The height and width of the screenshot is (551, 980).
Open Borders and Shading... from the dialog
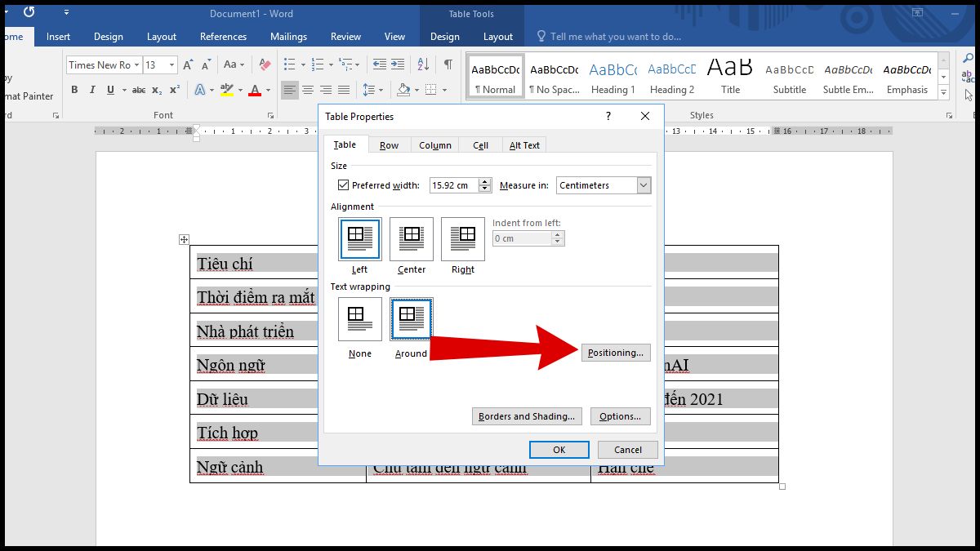click(527, 416)
